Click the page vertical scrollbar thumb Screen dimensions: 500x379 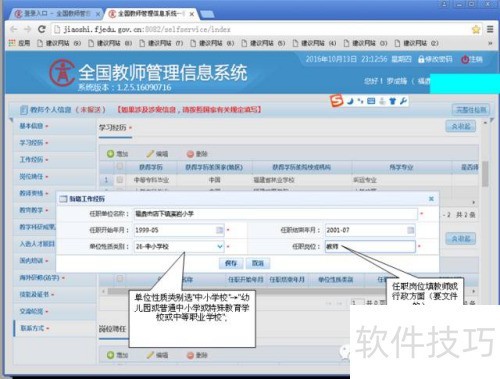pyautogui.click(x=485, y=173)
